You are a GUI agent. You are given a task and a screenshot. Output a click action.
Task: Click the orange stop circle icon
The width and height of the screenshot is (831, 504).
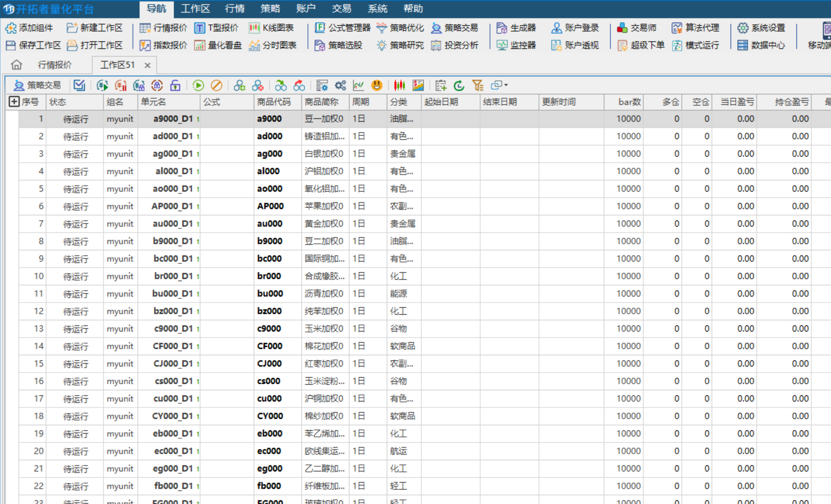pos(216,85)
